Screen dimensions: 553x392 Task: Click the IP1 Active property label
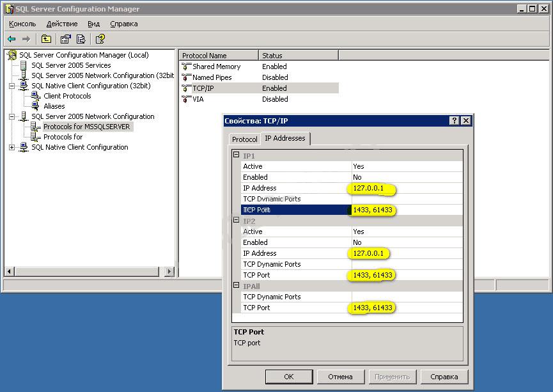[x=253, y=166]
